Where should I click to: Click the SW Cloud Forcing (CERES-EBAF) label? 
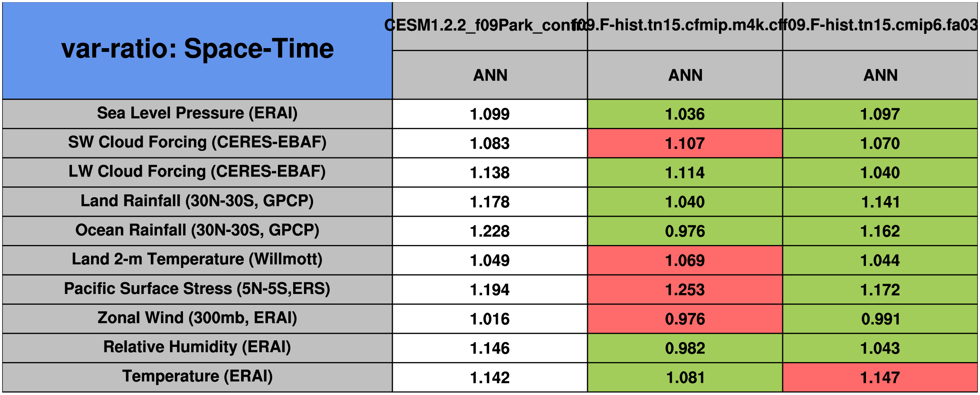197,143
